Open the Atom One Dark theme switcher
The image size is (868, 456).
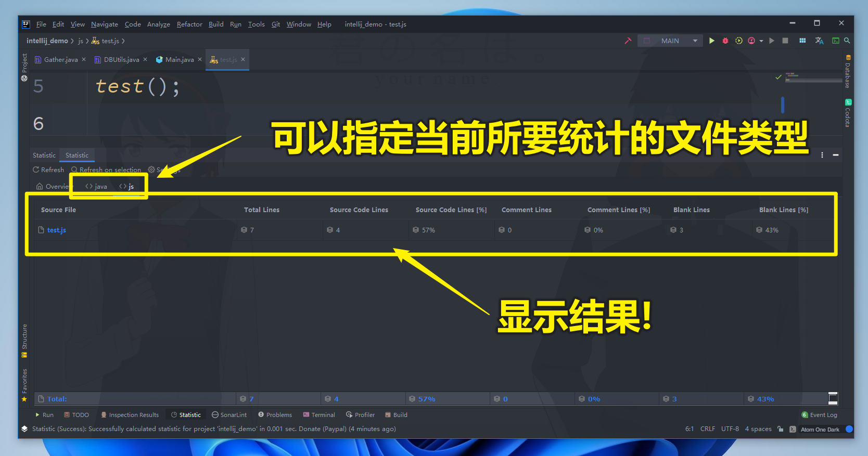820,429
